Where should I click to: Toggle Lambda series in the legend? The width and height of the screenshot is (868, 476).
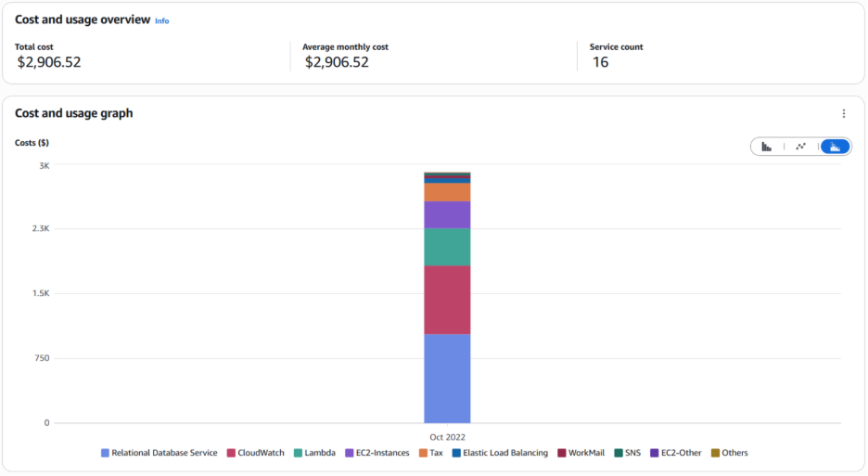pyautogui.click(x=314, y=453)
